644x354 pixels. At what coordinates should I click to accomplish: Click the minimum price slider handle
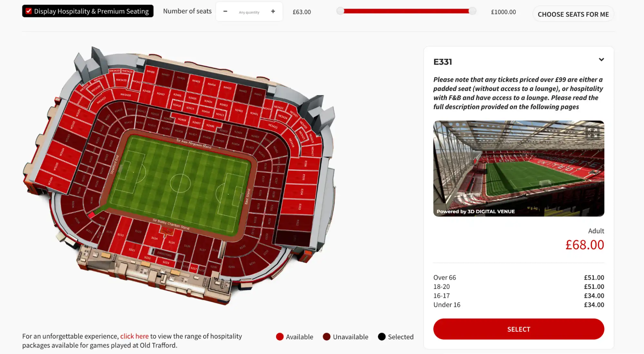340,11
